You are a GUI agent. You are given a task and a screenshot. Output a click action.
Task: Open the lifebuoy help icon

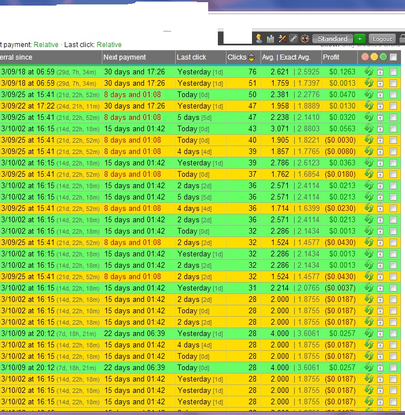pyautogui.click(x=305, y=39)
